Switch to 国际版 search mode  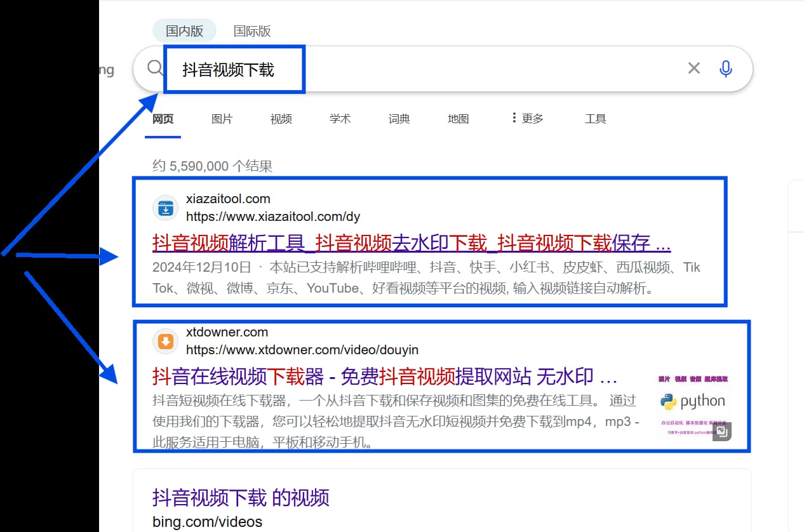pyautogui.click(x=252, y=31)
